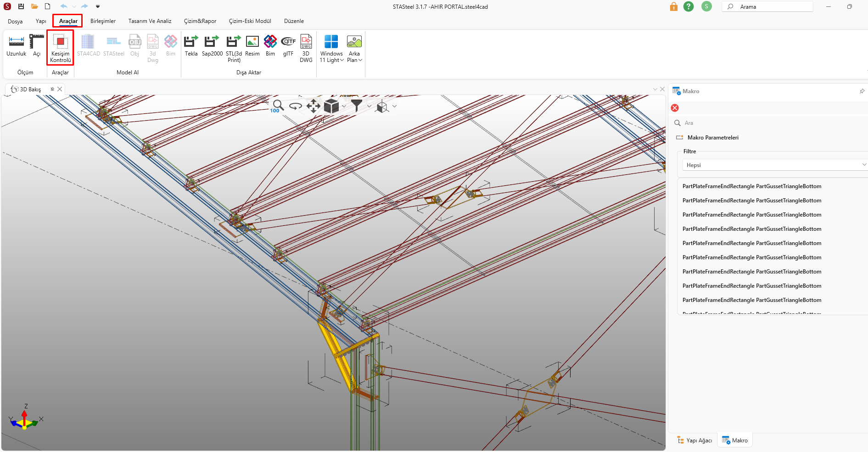Run the Kesişim Kontrolü clash check

tap(60, 48)
